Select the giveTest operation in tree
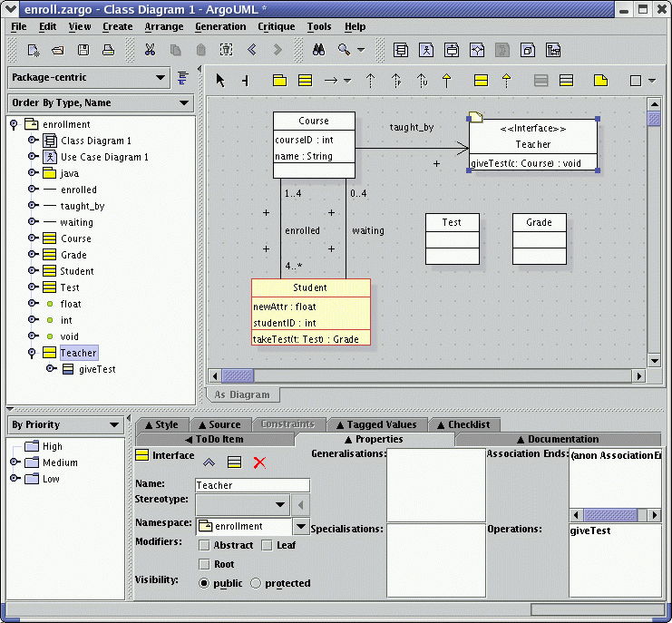The height and width of the screenshot is (623, 672). (x=97, y=369)
